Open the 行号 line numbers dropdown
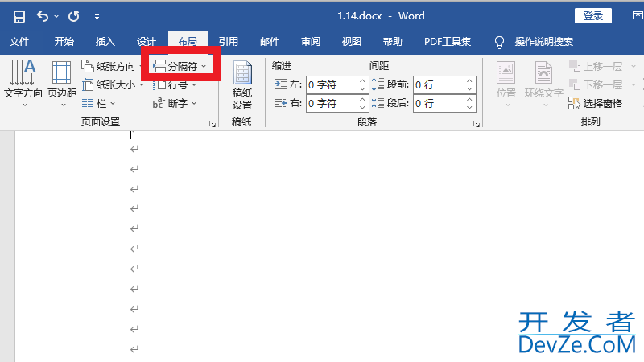This screenshot has height=362, width=644. (x=175, y=85)
